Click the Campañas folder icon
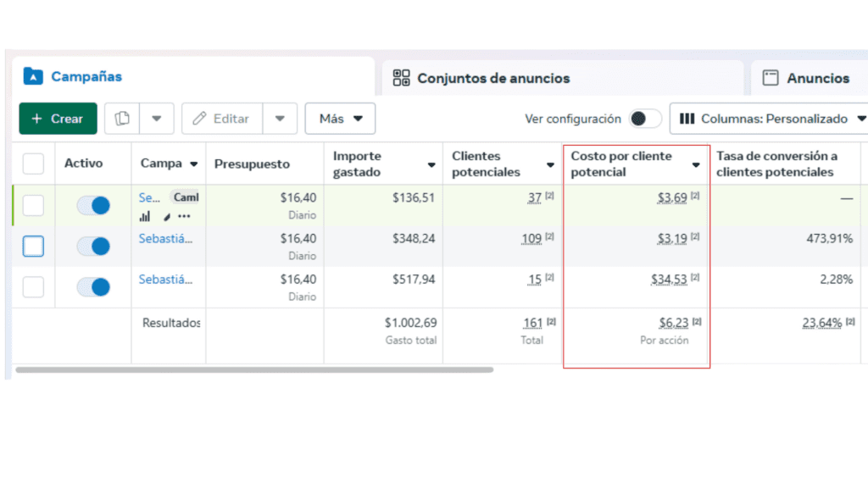Screen dimensions: 868x488 coord(33,76)
